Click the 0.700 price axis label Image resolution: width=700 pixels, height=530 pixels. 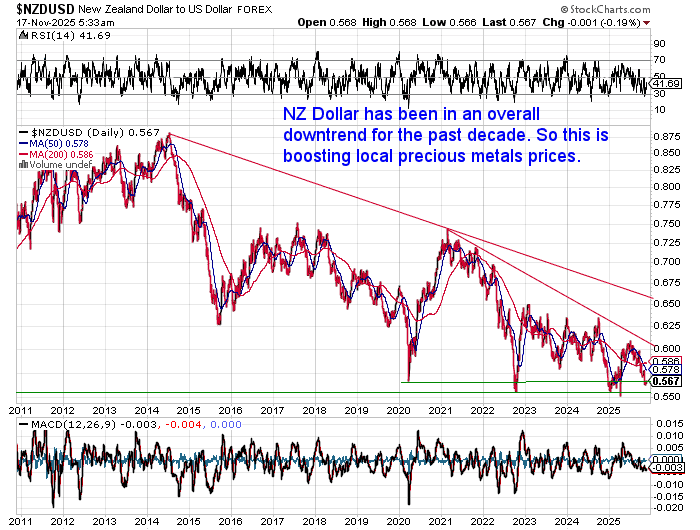tap(667, 262)
